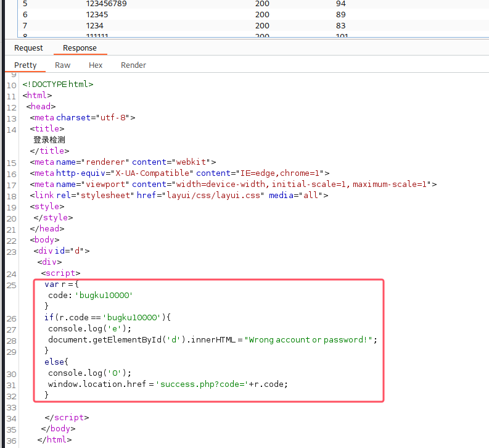The height and width of the screenshot is (448, 489).
Task: Click the X-UA-Compatible meta line
Action: [179, 173]
